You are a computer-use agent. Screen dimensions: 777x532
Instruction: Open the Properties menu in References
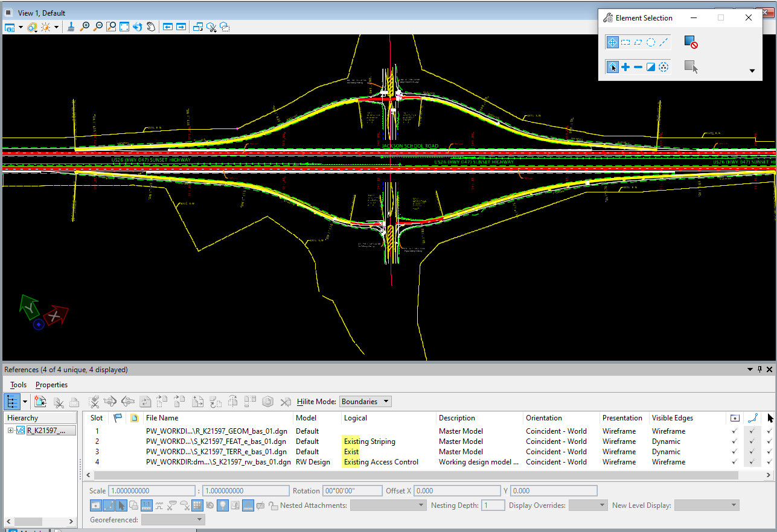(x=51, y=385)
